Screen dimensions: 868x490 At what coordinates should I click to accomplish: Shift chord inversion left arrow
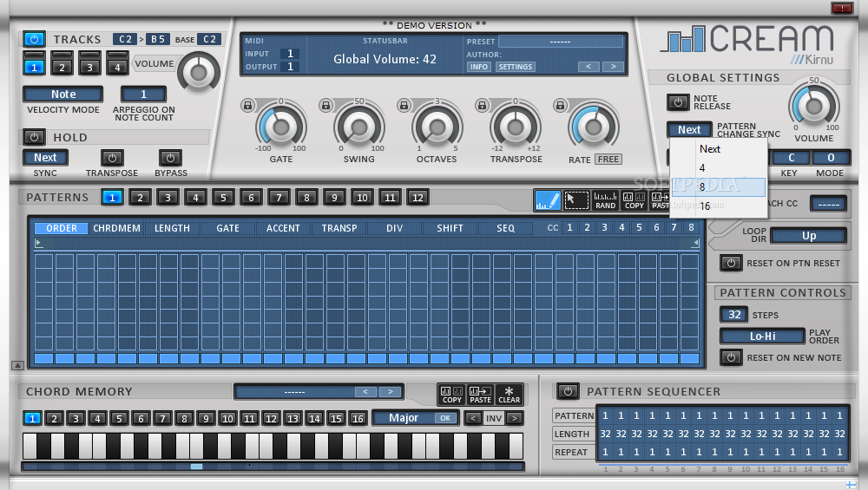(x=473, y=418)
